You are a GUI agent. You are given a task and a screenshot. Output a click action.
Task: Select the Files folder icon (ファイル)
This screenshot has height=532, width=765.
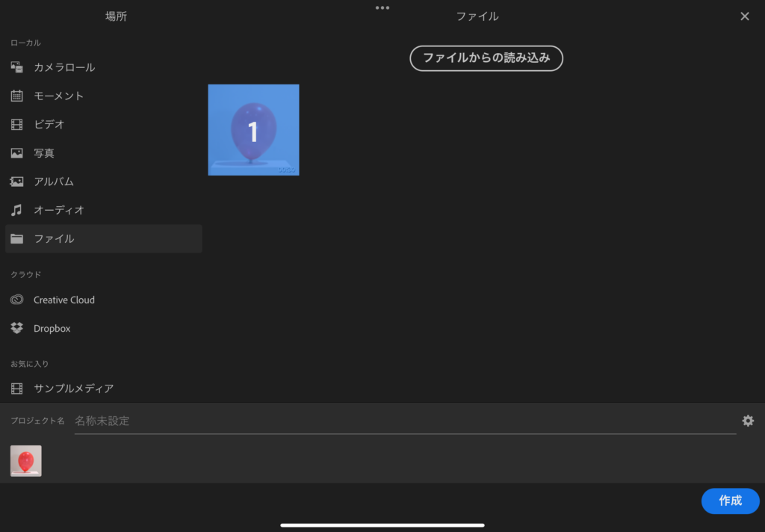tap(16, 239)
